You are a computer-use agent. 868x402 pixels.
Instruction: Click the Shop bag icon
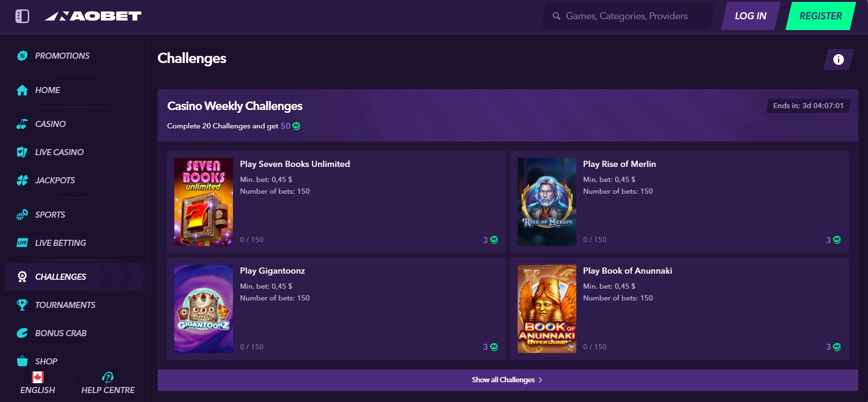click(22, 362)
